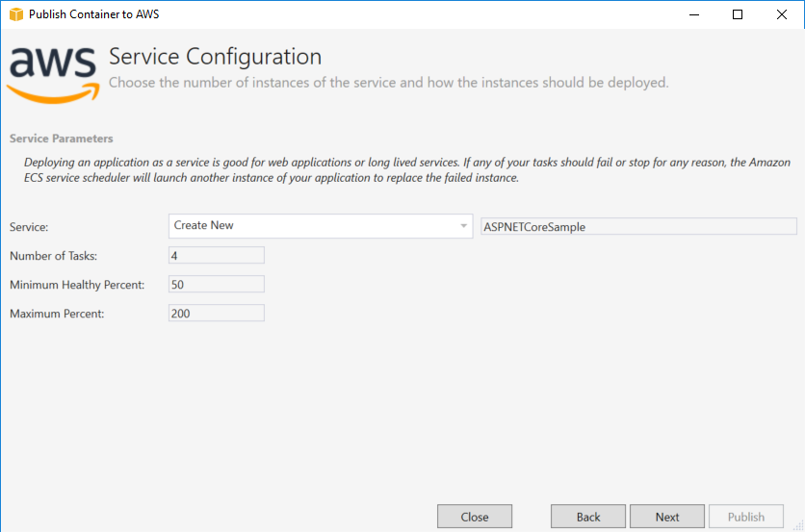The image size is (805, 532).
Task: Click the 'Number of Tasks:' label
Action: tap(54, 256)
